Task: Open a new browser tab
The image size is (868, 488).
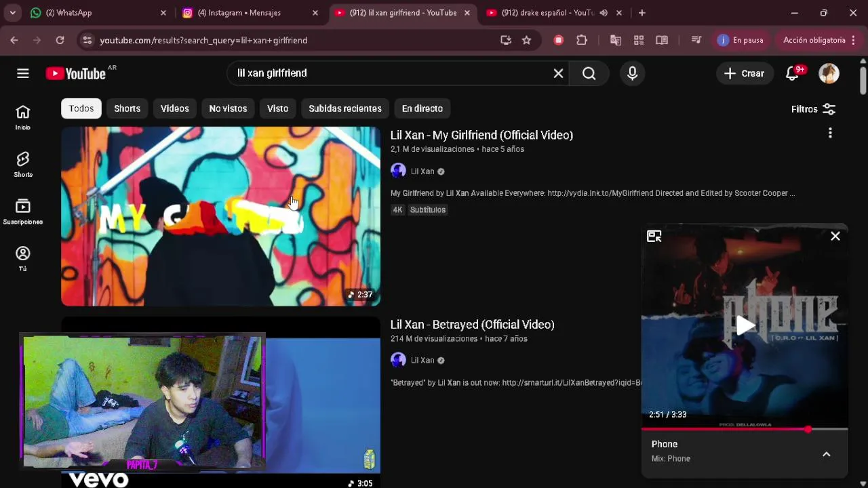Action: click(642, 12)
